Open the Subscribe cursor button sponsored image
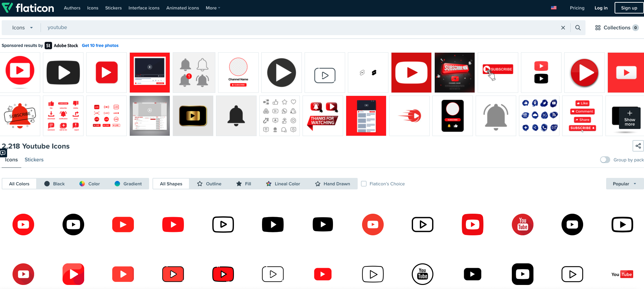Screen dimensions: 644x289 pos(498,73)
